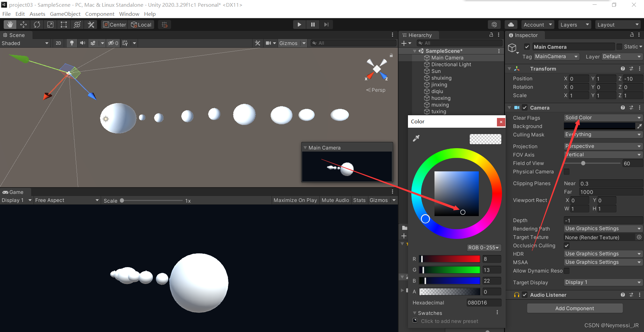
Task: Click the scene orientation gizmo
Action: click(x=377, y=69)
